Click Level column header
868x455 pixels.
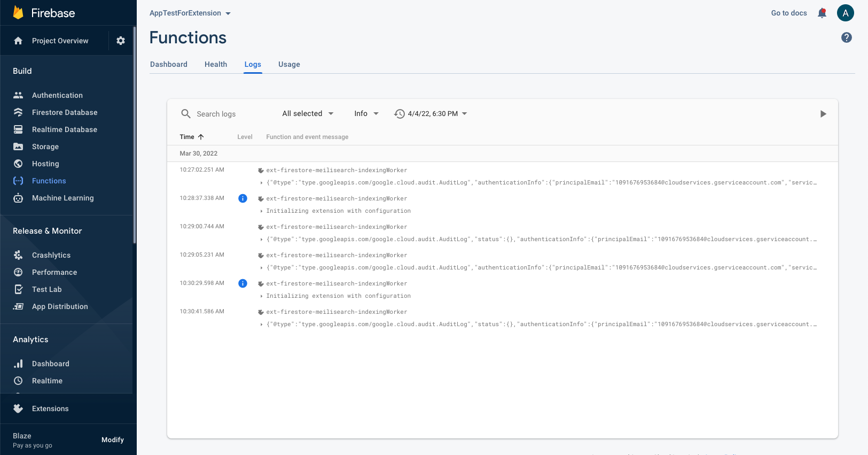(245, 137)
